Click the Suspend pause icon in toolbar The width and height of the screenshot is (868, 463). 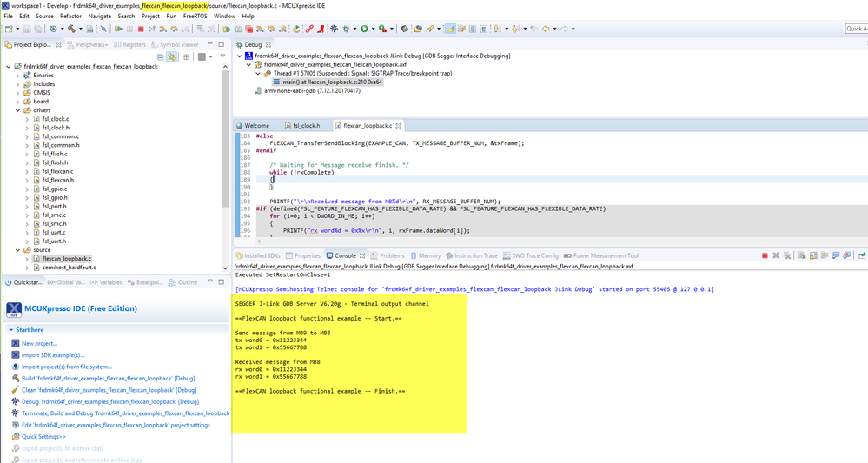pyautogui.click(x=129, y=29)
